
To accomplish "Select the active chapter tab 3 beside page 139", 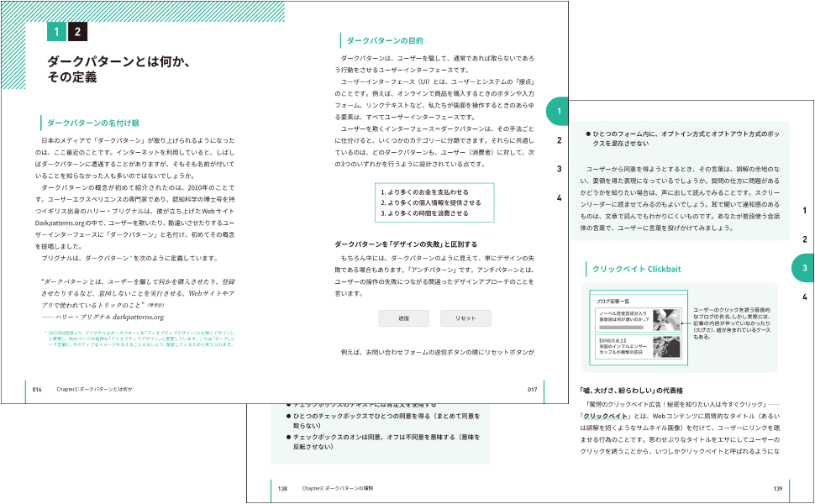I will click(803, 268).
